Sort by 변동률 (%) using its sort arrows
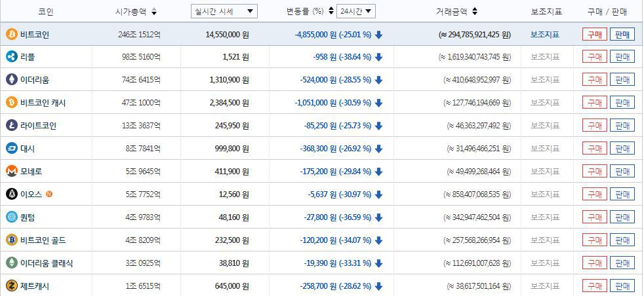644x296 pixels. [331, 11]
